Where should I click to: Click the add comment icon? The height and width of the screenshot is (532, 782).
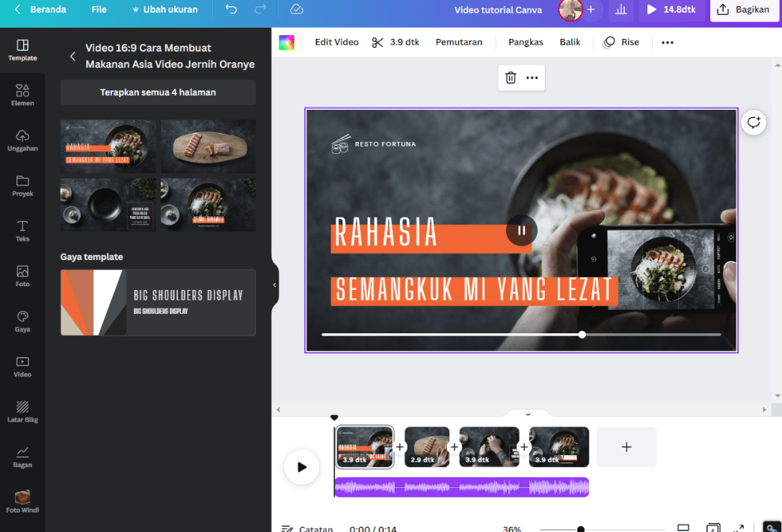754,123
